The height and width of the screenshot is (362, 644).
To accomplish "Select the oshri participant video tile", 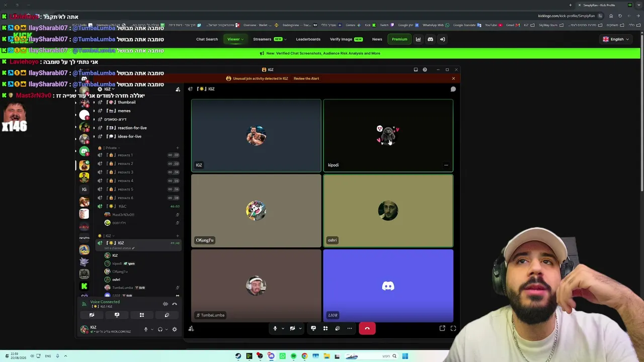I will 388,211.
